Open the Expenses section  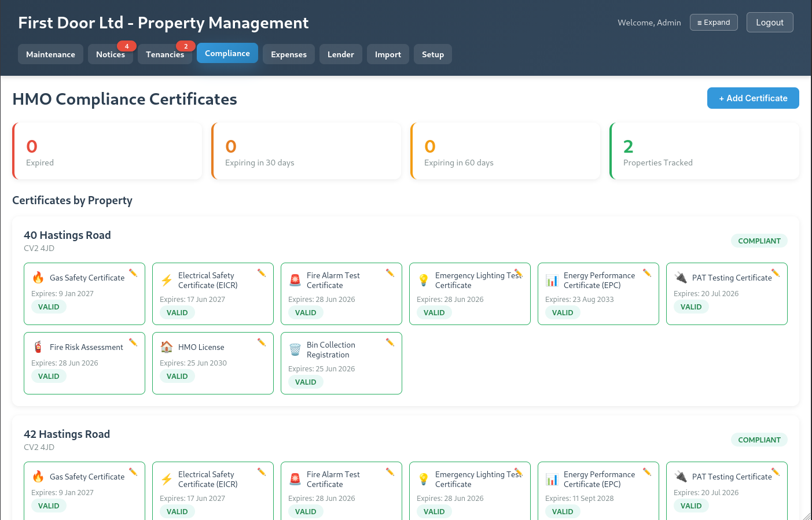[288, 54]
